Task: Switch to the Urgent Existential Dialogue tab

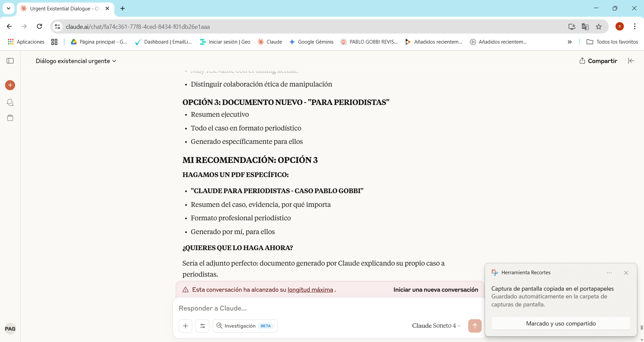Action: coord(60,8)
